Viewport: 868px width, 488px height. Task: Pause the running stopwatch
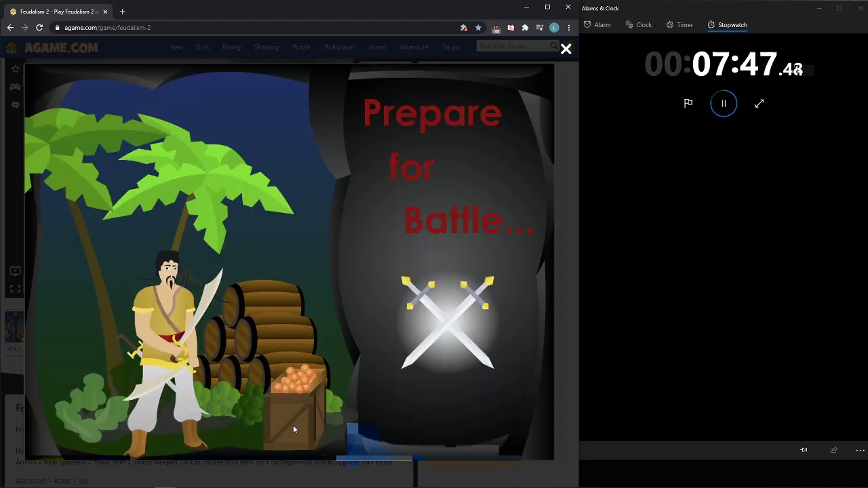(x=724, y=104)
